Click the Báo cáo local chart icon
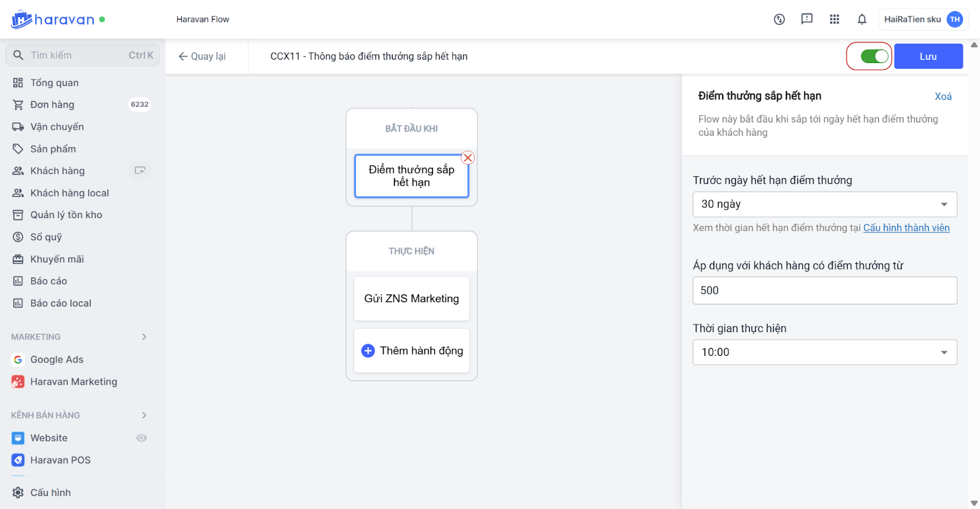Viewport: 980px width, 509px height. (18, 303)
